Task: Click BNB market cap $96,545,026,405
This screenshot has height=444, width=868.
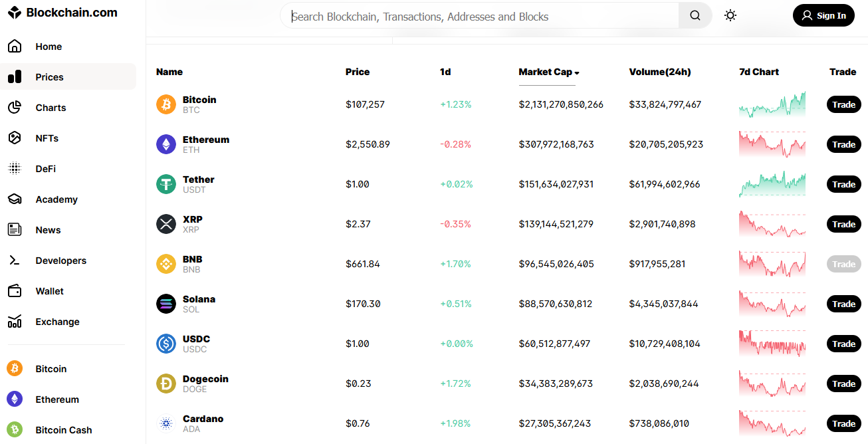Action: point(556,264)
